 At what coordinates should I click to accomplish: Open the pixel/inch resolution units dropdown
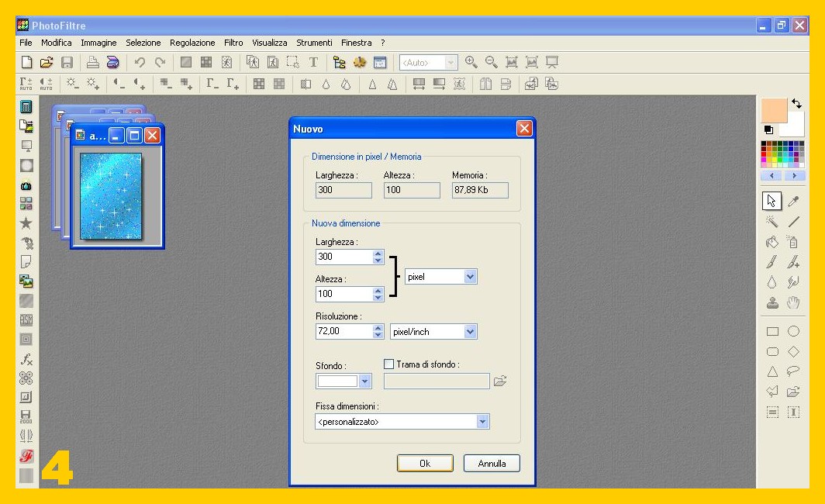click(470, 332)
